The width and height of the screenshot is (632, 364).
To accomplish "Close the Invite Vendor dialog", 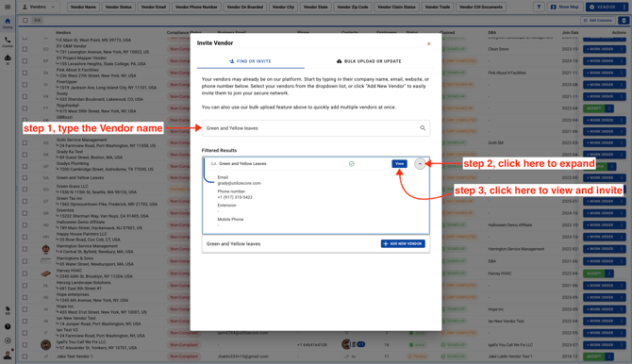I will 429,43.
